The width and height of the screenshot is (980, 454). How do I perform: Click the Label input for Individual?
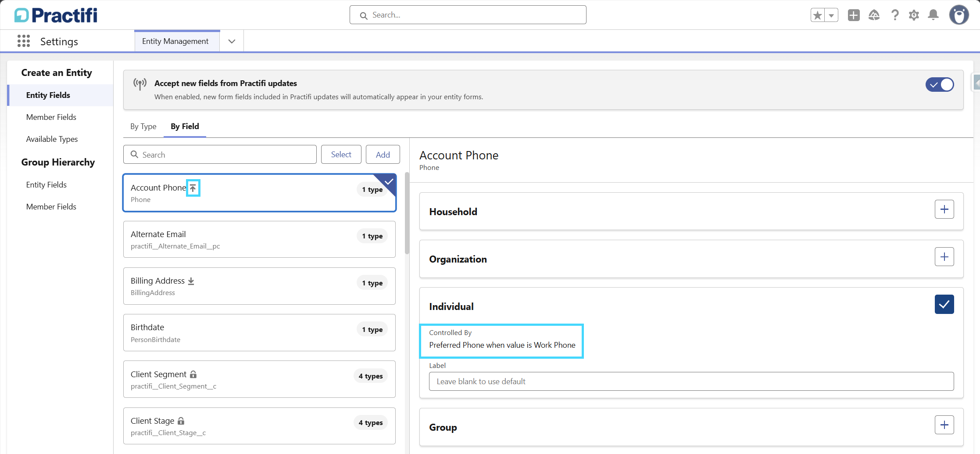(691, 382)
